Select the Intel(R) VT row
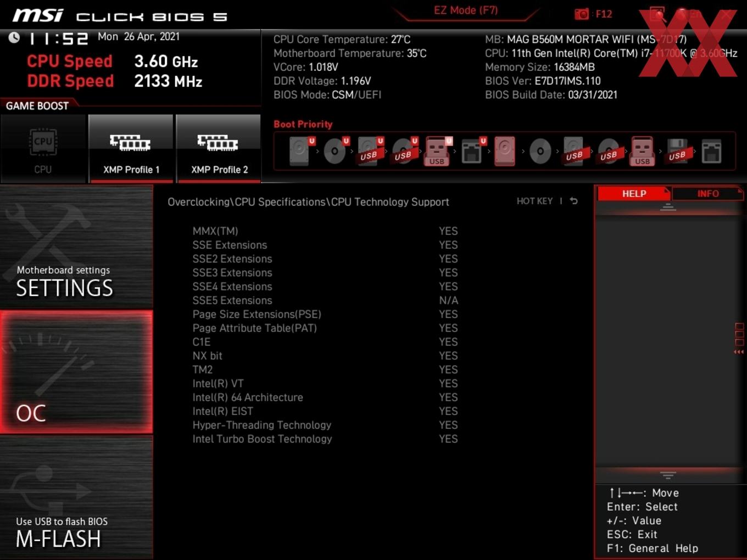The height and width of the screenshot is (560, 747). (325, 383)
